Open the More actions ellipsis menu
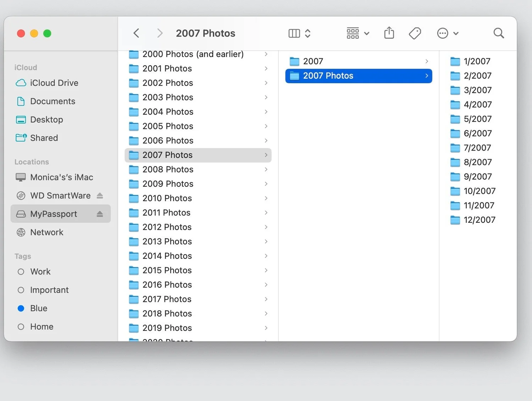This screenshot has height=401, width=532. click(x=442, y=33)
